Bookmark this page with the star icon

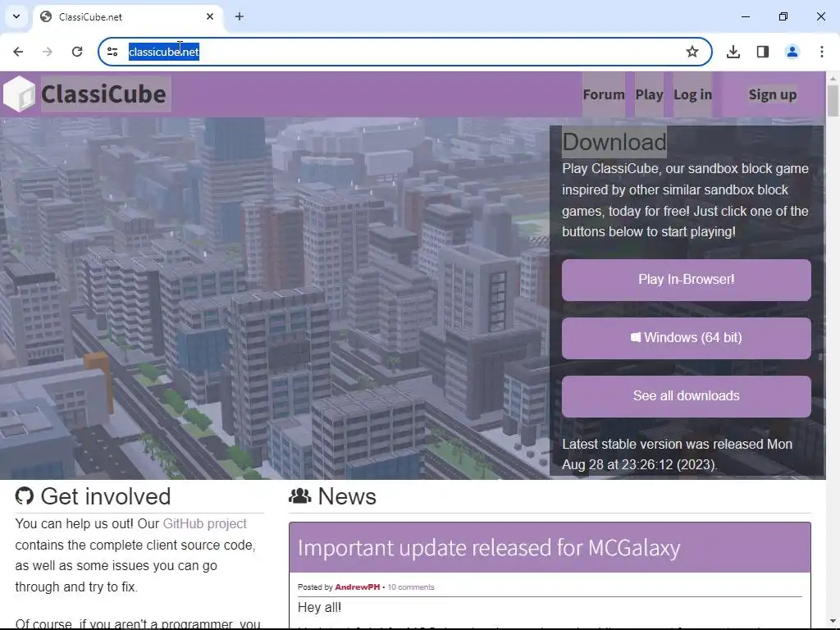click(692, 52)
